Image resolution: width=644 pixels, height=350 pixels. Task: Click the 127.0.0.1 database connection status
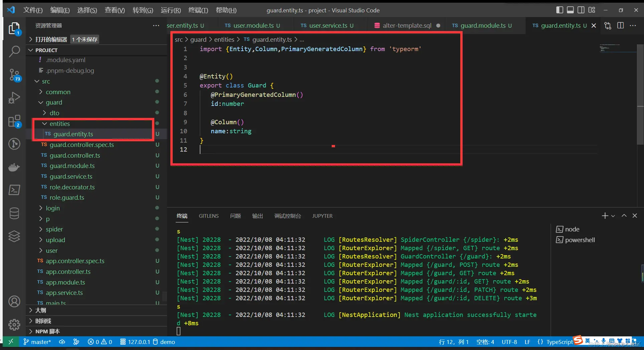click(x=135, y=342)
